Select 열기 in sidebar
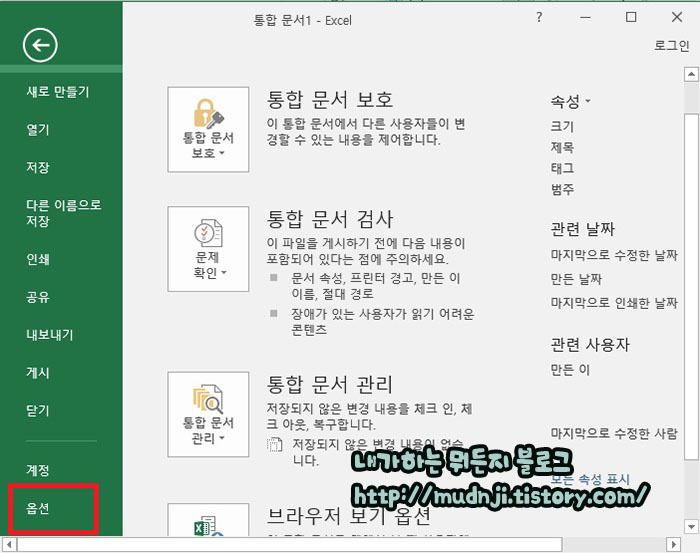700x553 pixels. coord(38,130)
